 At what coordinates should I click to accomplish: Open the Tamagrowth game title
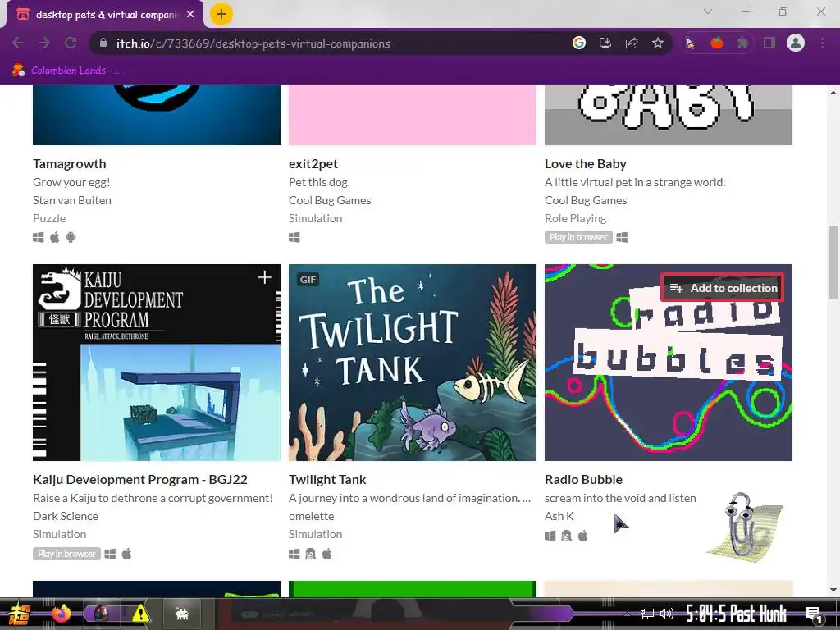(x=70, y=163)
